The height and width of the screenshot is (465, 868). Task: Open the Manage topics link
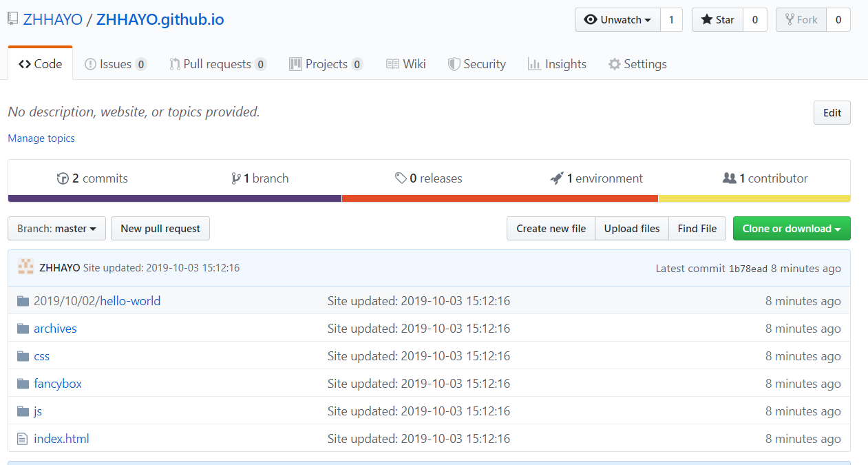coord(41,138)
